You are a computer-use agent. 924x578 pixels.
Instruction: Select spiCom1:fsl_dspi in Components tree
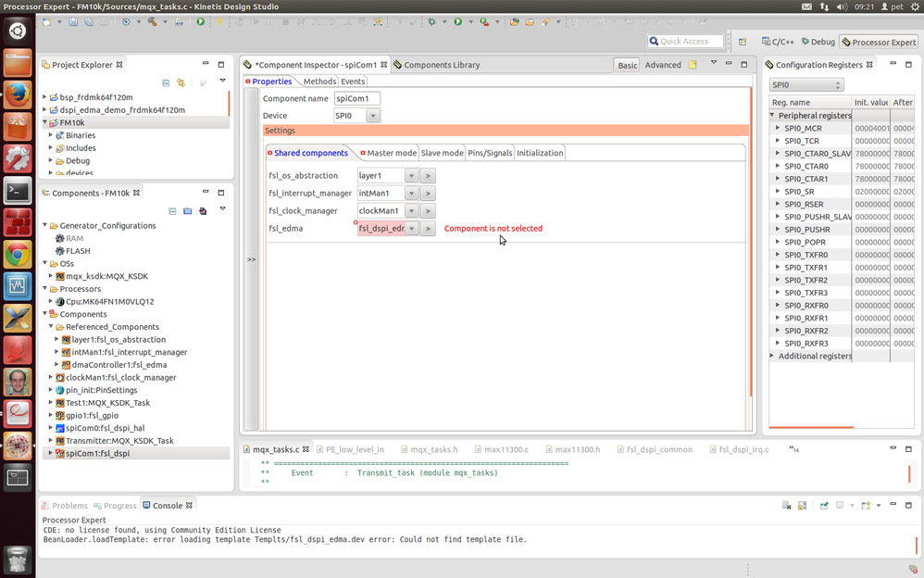tap(98, 453)
